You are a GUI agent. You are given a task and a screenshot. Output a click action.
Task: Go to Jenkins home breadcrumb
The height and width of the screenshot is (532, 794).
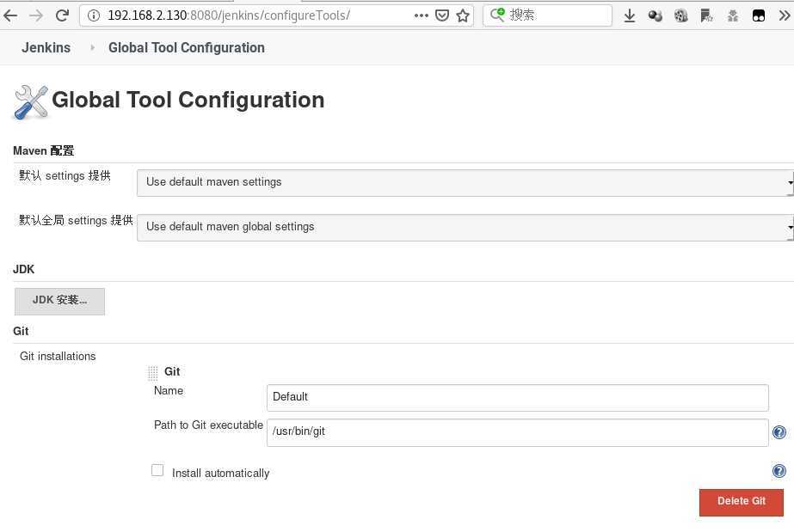point(46,47)
